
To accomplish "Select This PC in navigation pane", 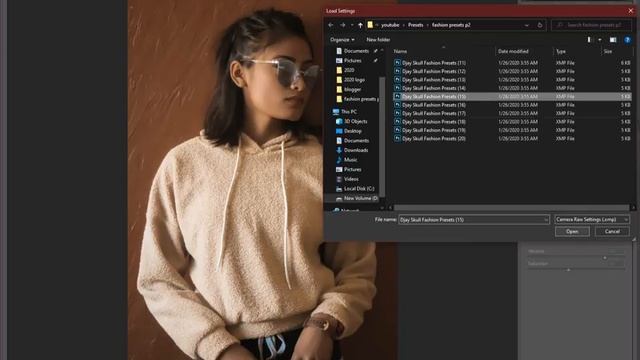I will tap(349, 111).
